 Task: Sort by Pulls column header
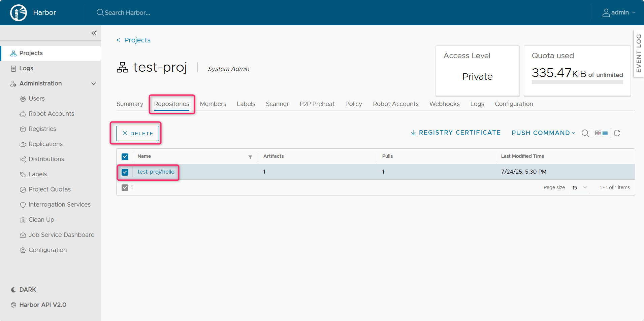click(x=387, y=156)
